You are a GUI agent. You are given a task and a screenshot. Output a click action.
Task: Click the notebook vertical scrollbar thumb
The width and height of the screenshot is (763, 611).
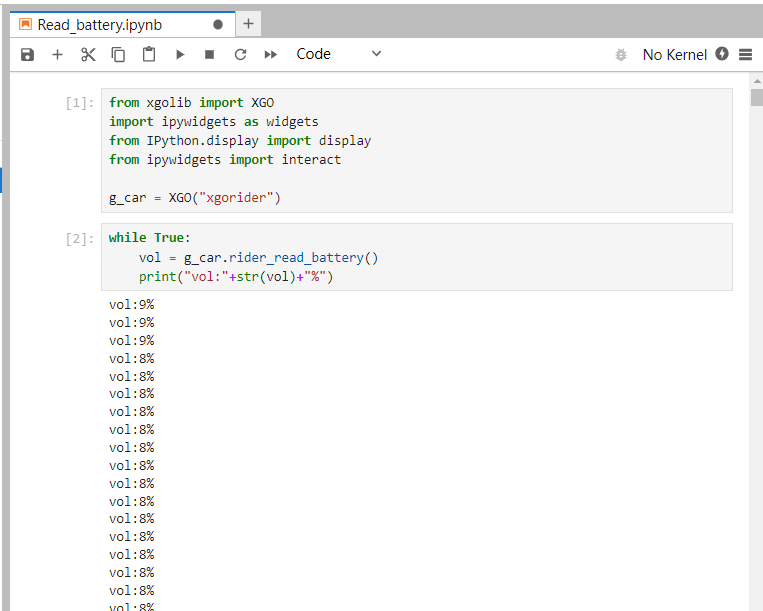[757, 97]
